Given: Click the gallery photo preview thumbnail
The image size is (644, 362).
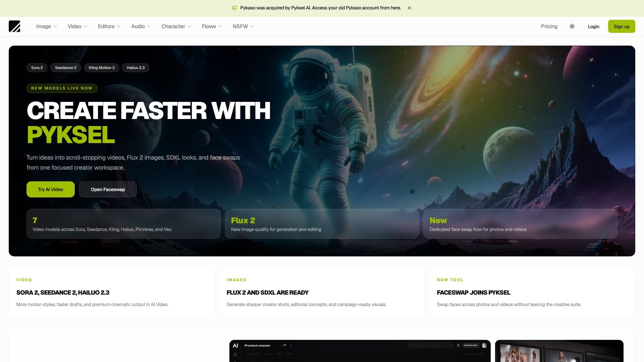Looking at the screenshot, I should click(559, 351).
